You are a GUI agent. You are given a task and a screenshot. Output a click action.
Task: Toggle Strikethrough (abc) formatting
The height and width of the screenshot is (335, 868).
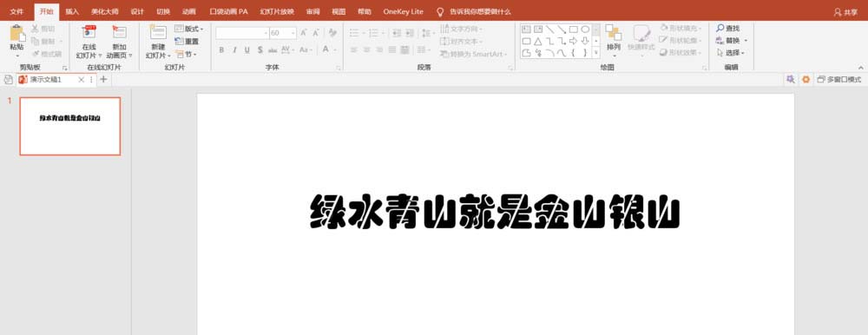(273, 49)
